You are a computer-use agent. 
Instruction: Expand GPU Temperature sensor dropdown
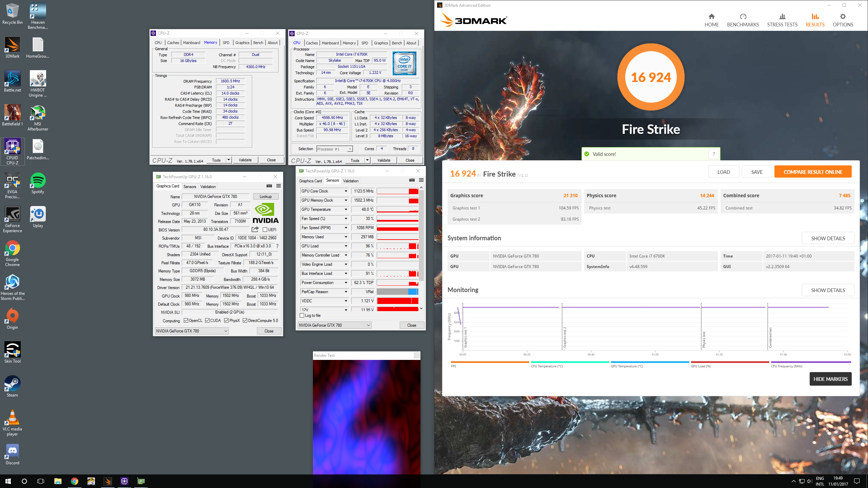click(346, 209)
